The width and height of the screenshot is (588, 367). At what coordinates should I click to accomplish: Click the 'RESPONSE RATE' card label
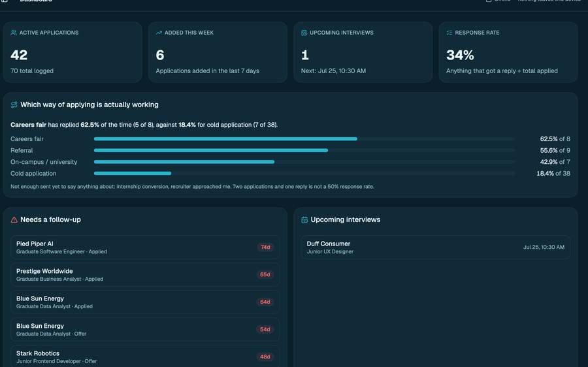[477, 33]
